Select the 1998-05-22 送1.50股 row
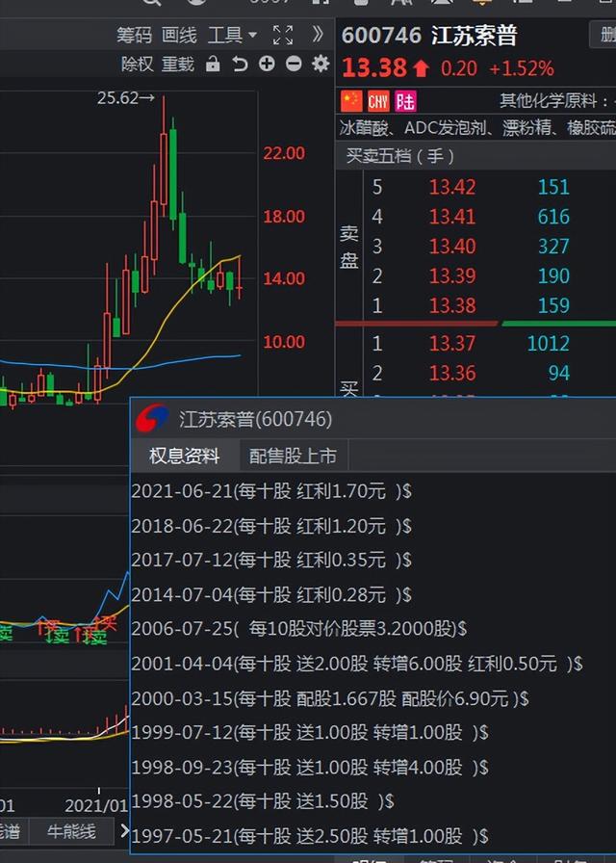The image size is (616, 863). click(x=263, y=801)
